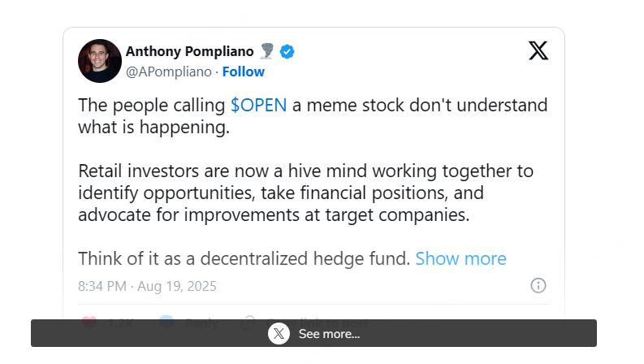Click the reply bubble icon
This screenshot has width=644, height=364.
pyautogui.click(x=166, y=323)
